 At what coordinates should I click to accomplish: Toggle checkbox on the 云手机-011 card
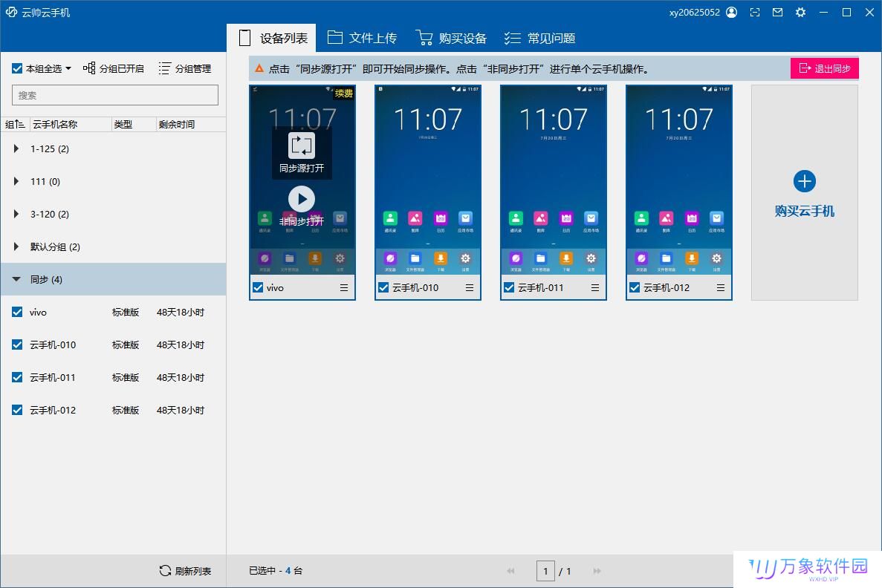pos(508,288)
